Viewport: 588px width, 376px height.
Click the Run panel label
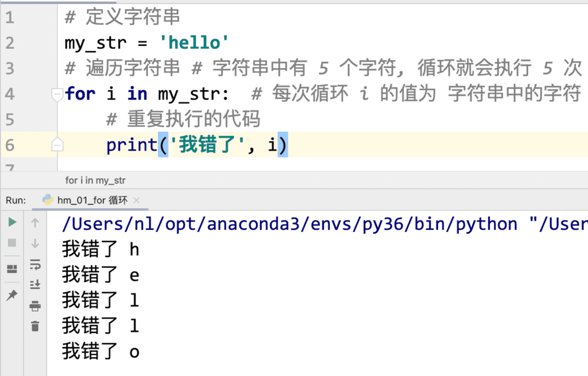pos(16,201)
